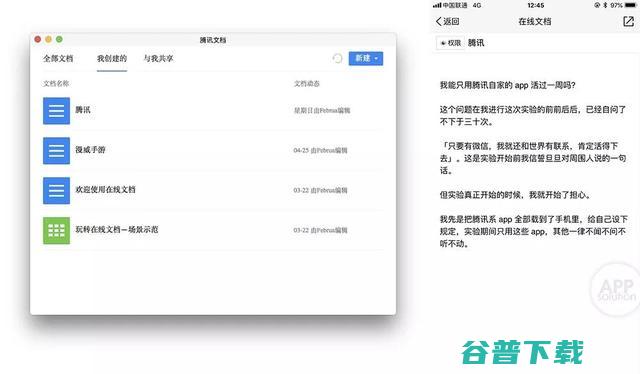Close the 腾讯文档 window with red button

click(38, 39)
